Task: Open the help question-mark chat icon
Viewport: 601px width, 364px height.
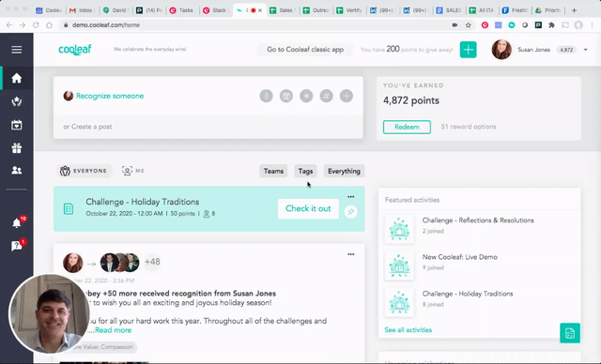Action: coord(17,246)
